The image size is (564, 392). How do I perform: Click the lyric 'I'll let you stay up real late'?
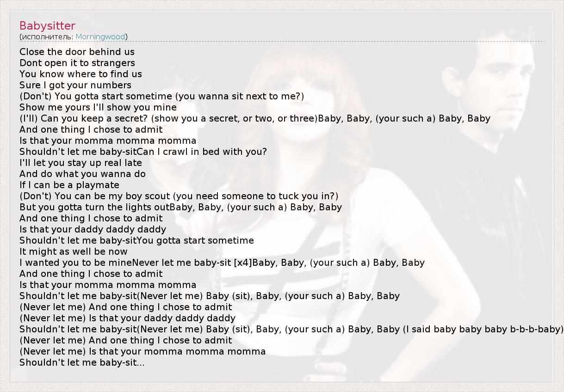[x=81, y=163]
